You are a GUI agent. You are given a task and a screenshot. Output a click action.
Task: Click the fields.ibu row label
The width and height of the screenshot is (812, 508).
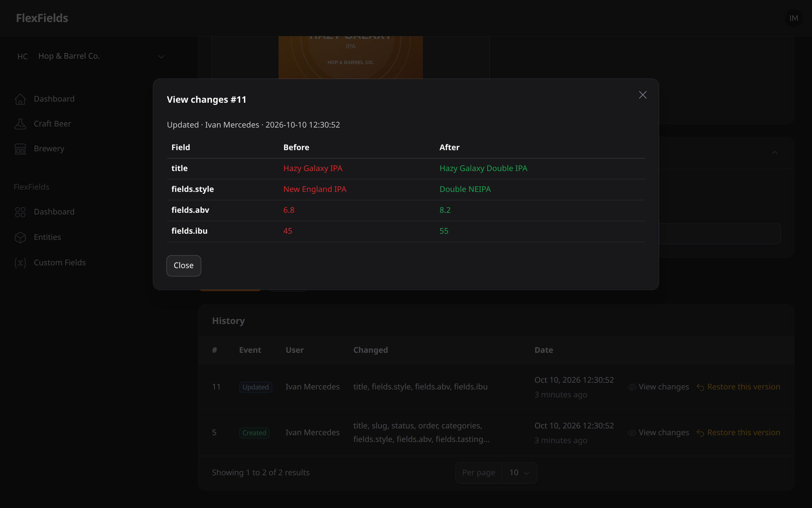click(x=189, y=231)
